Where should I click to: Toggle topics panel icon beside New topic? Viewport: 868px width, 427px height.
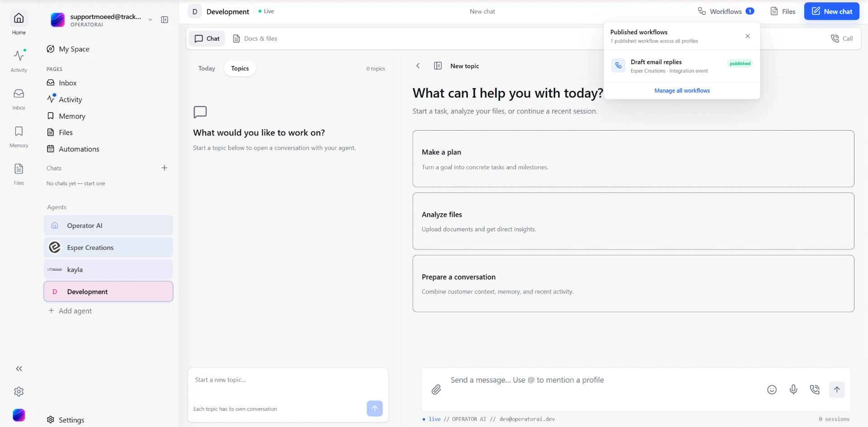point(438,66)
